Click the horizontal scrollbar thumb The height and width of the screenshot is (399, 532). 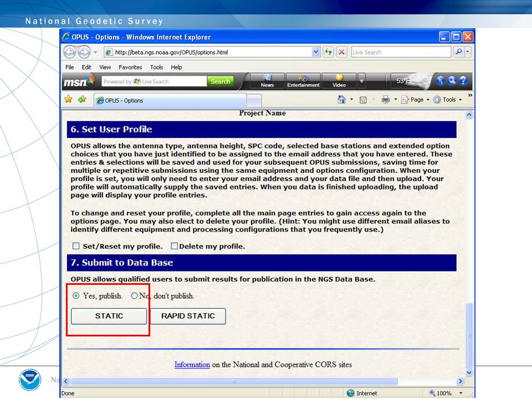pyautogui.click(x=234, y=381)
